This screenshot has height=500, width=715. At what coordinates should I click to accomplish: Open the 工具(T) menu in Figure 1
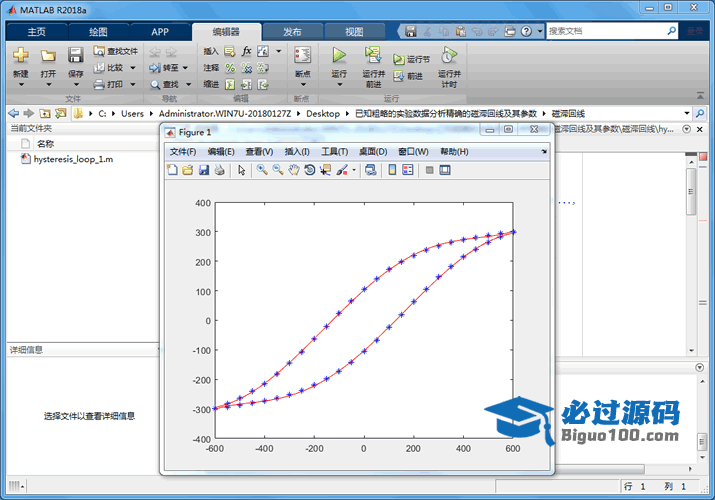coord(334,152)
